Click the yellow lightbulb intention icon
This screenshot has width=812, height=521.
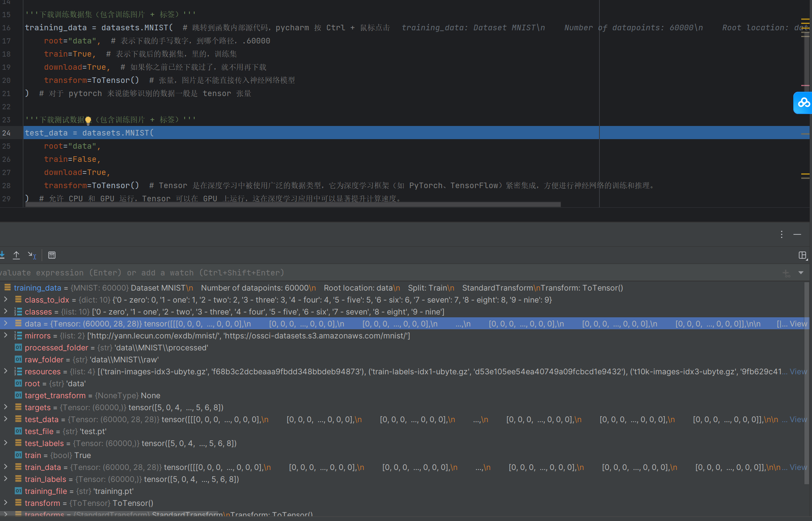click(88, 120)
